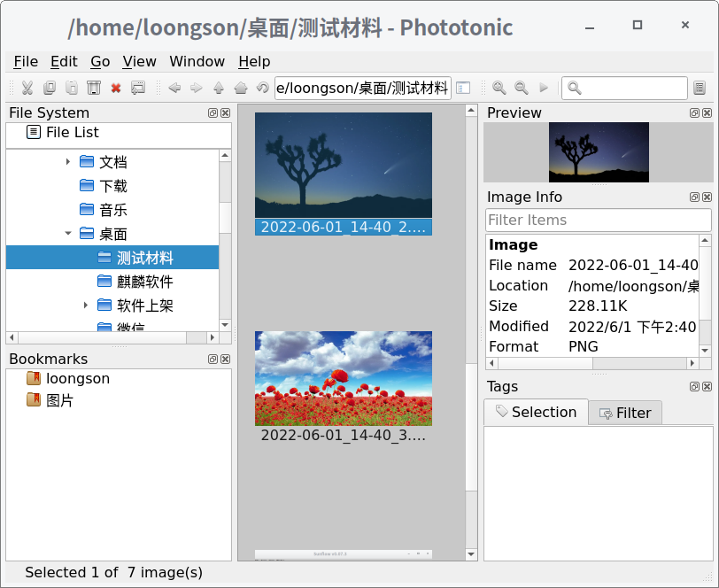719x588 pixels.
Task: Select the 测试材料 folder
Action: coord(112,258)
